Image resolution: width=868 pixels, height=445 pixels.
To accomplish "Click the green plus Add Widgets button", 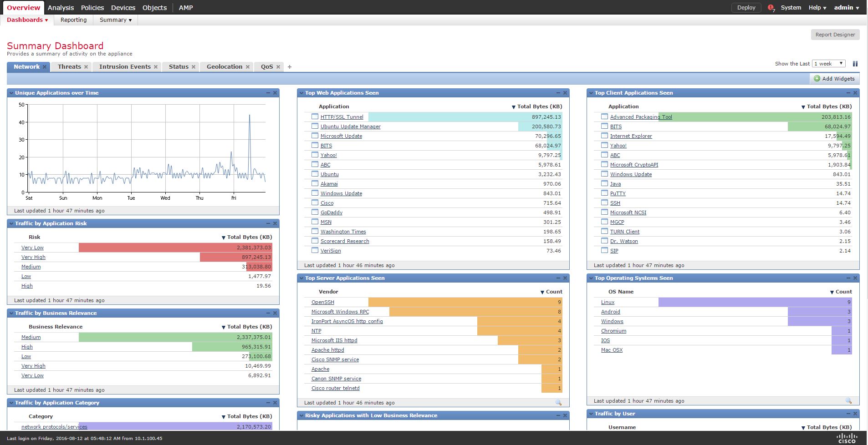I will (x=834, y=79).
